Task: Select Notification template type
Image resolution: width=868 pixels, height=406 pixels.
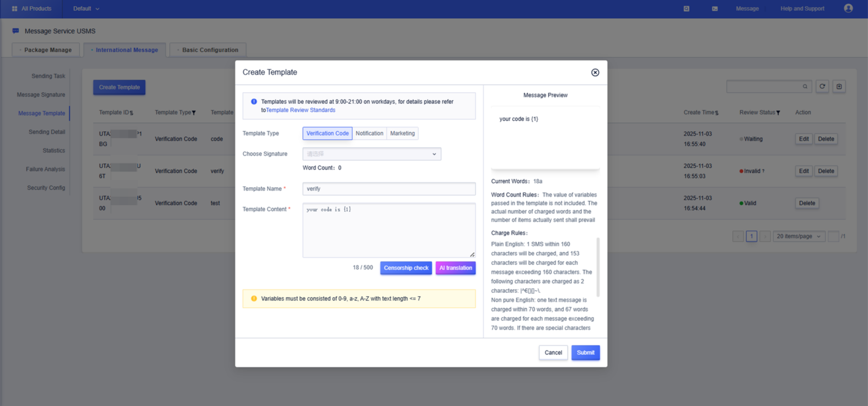Action: 369,133
